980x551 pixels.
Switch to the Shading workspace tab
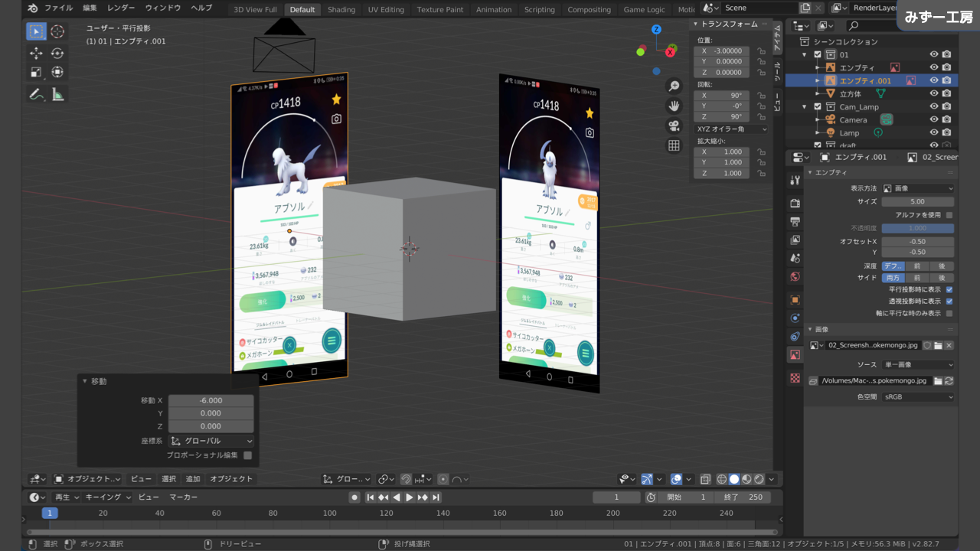point(341,9)
